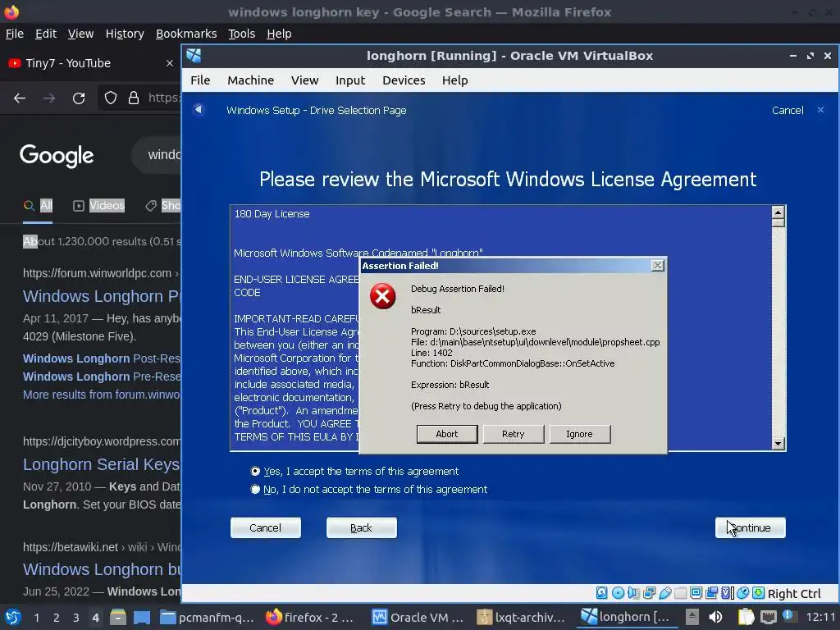Switch to the lxqt-archiver taskbar window
Image resolution: width=840 pixels, height=630 pixels.
click(521, 617)
